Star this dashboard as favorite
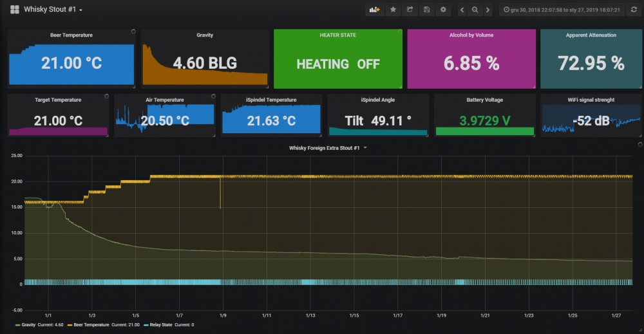The height and width of the screenshot is (334, 644). click(x=393, y=10)
